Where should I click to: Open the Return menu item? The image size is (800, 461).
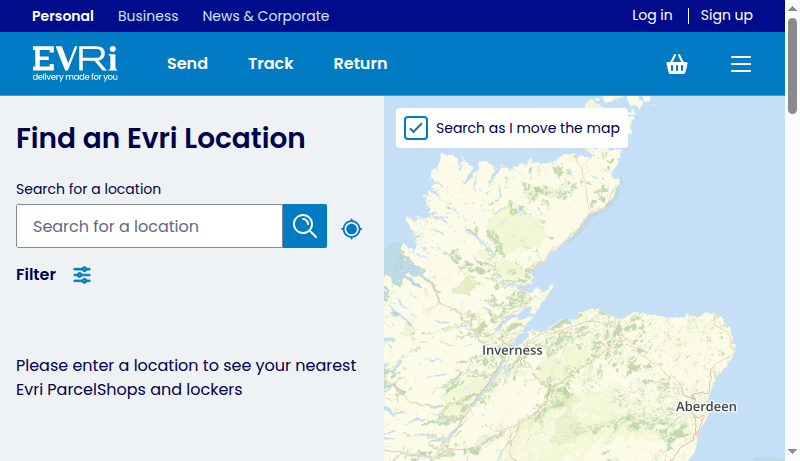click(x=360, y=64)
